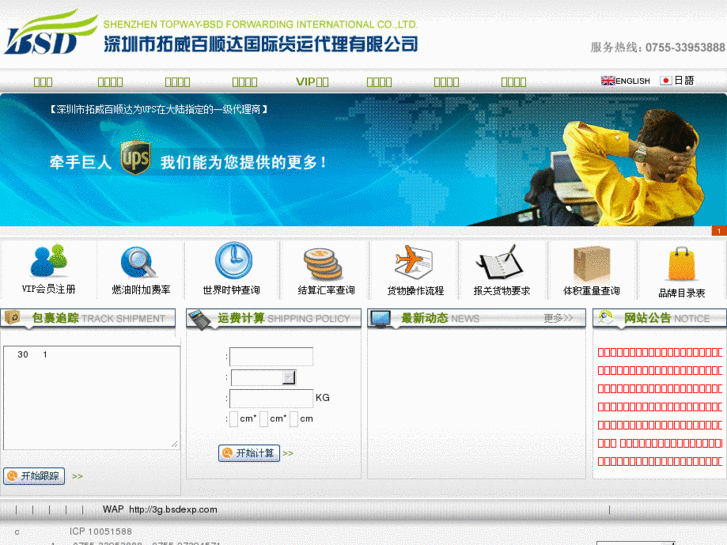
Task: Click the 开始计算 button
Action: (x=249, y=453)
